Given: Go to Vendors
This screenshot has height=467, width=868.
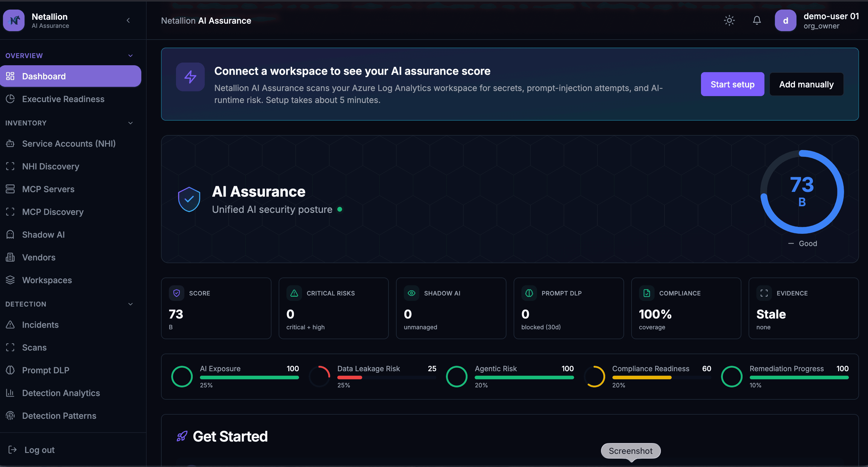Looking at the screenshot, I should click(70, 257).
